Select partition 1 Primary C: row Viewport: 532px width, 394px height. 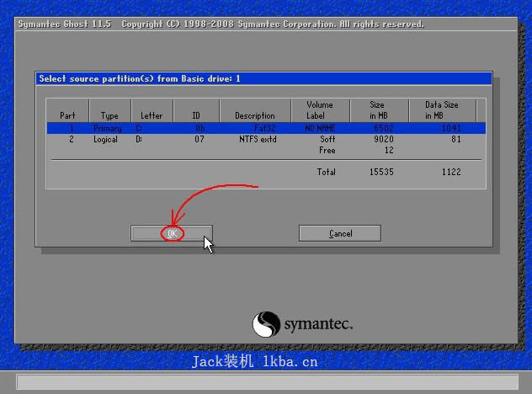coord(266,128)
